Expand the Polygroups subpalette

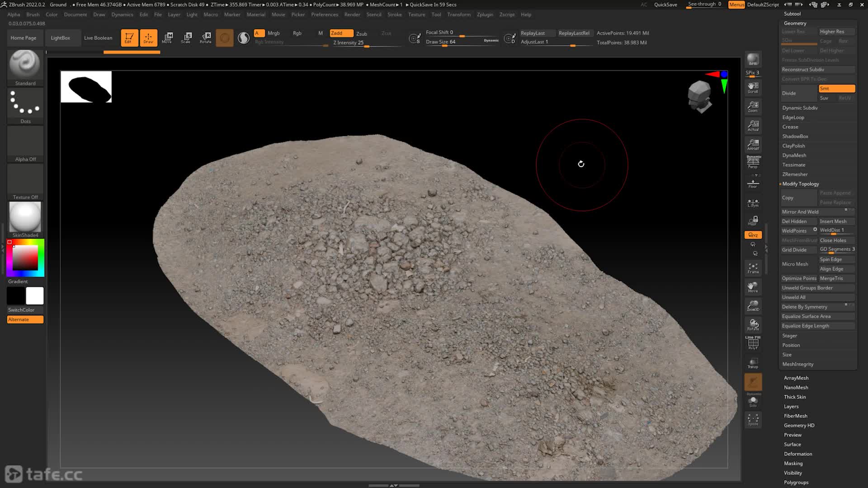pos(796,483)
